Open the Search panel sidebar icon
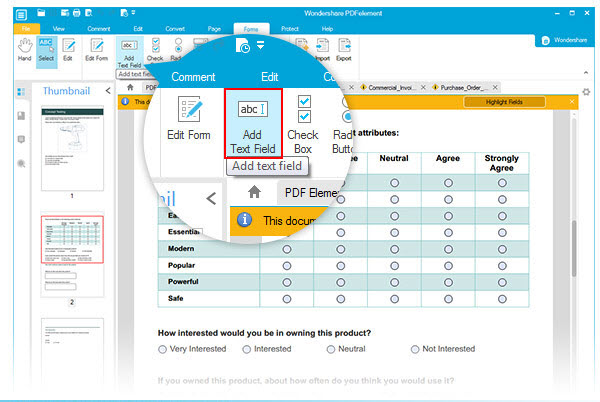The height and width of the screenshot is (402, 600). coord(22,162)
